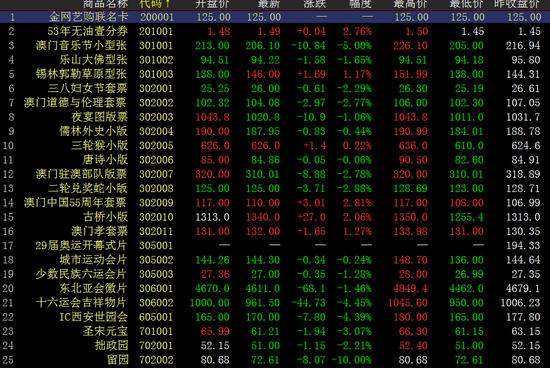Screen dimensions: 550x368
Task: Choose the 城市运动会片 row
Action: pyautogui.click(x=93, y=260)
